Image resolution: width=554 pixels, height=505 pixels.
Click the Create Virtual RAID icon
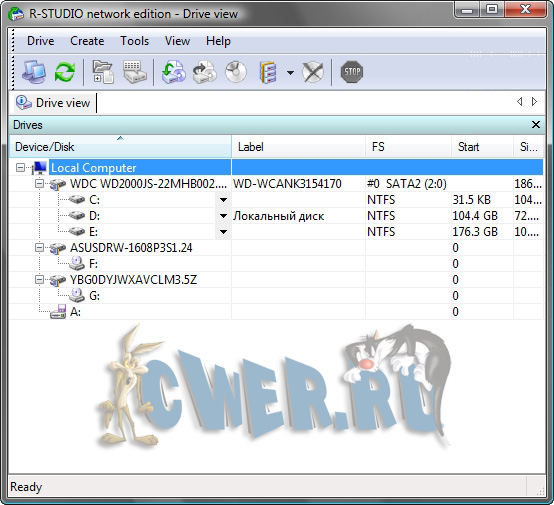pos(268,72)
